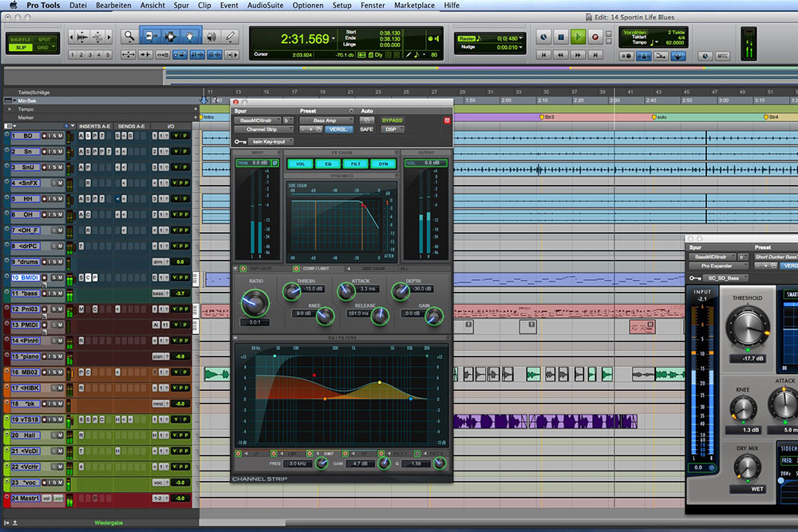Select the Scrubber tool
Viewport: 798px width, 532px height.
click(x=210, y=34)
